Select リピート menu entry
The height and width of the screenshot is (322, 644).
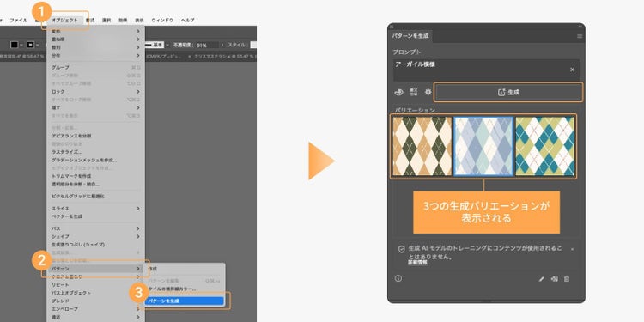[95, 284]
